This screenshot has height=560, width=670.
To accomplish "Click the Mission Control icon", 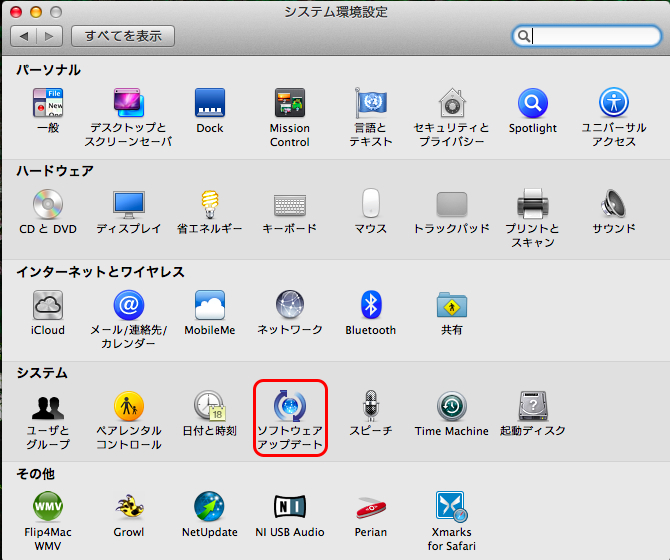I will [289, 103].
